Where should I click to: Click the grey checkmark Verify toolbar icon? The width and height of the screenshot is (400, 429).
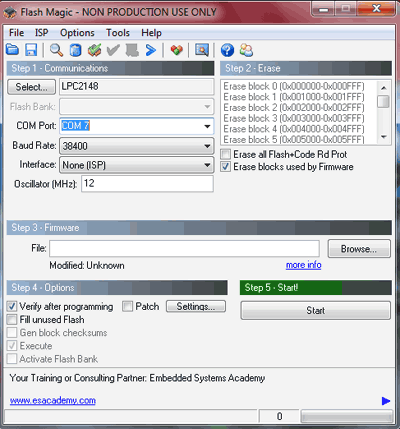[113, 50]
